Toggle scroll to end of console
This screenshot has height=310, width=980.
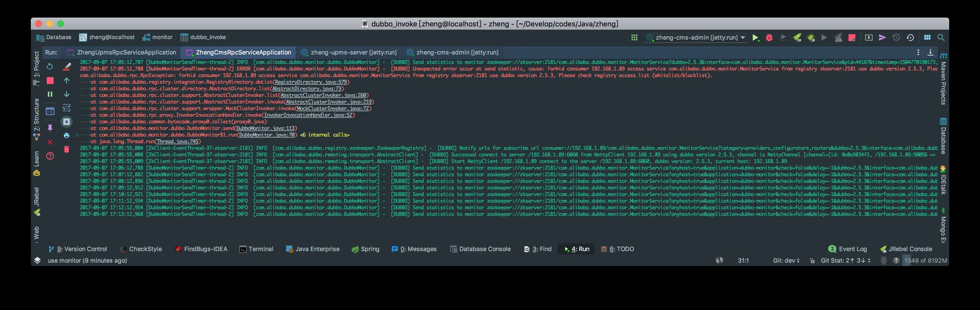pyautogui.click(x=67, y=122)
